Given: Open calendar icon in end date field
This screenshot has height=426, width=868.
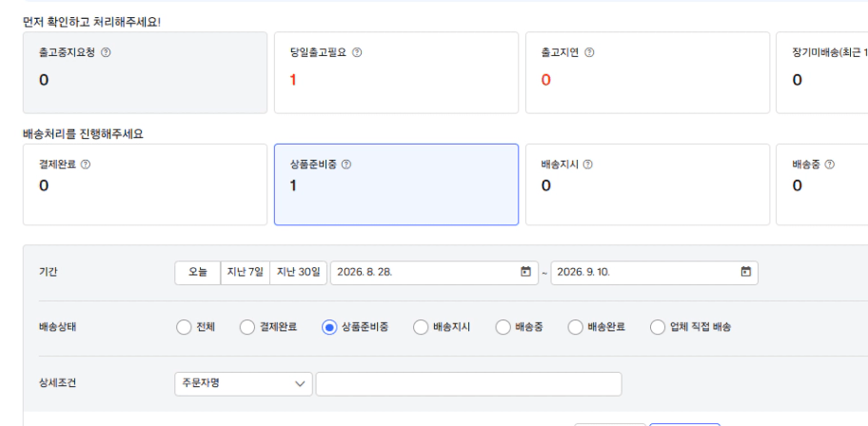Looking at the screenshot, I should click(745, 272).
